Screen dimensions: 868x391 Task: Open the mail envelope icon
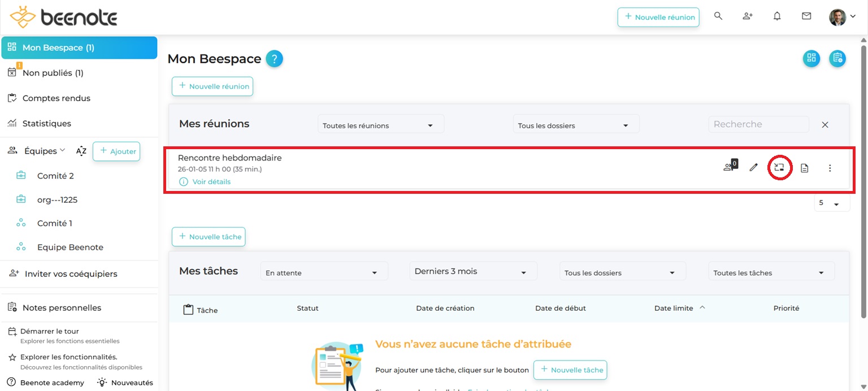806,16
